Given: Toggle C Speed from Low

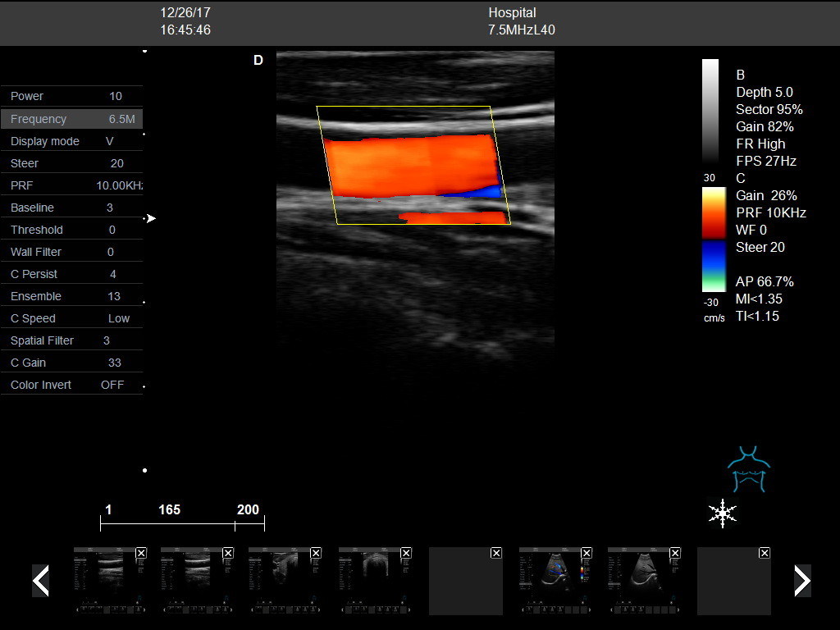Looking at the screenshot, I should 72,318.
